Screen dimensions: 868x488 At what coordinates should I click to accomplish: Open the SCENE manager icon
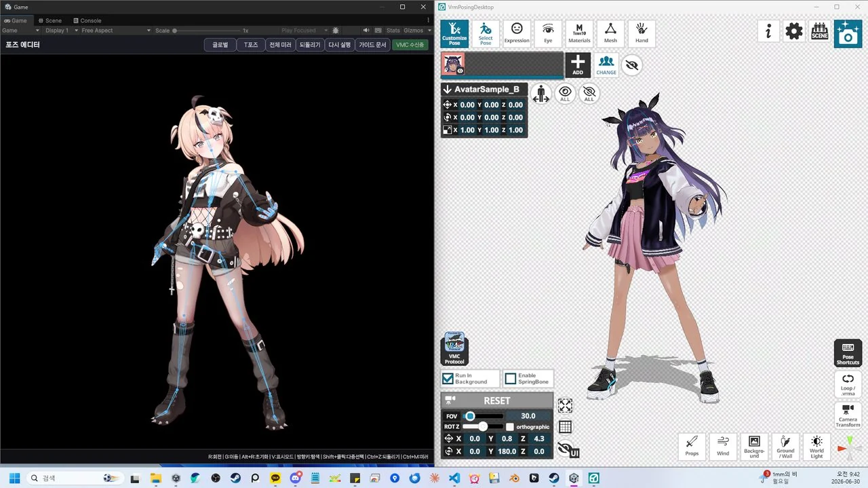820,31
